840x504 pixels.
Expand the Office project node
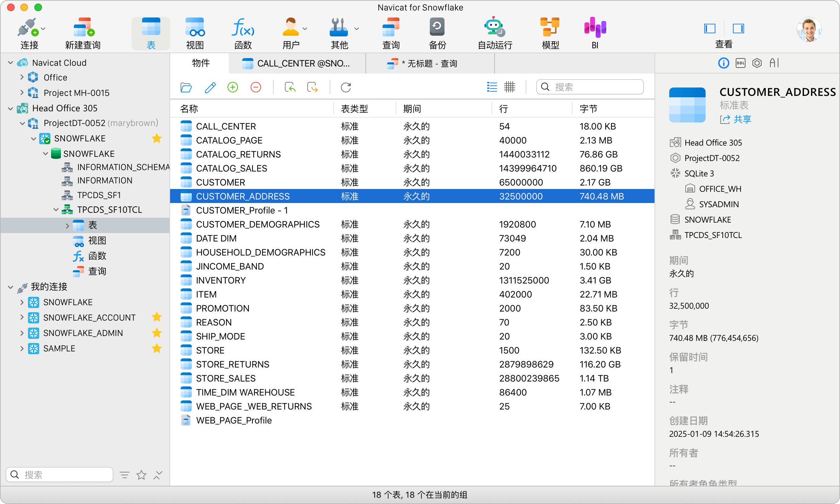22,77
